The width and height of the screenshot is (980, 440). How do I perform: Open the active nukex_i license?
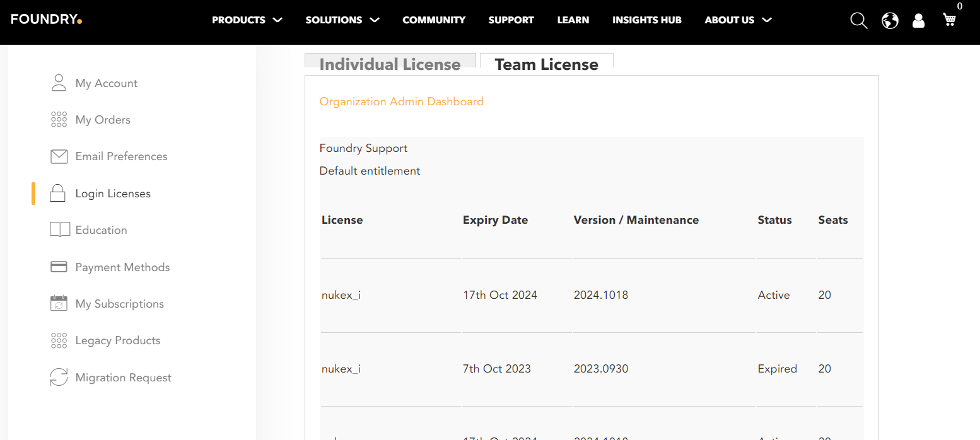pyautogui.click(x=341, y=295)
